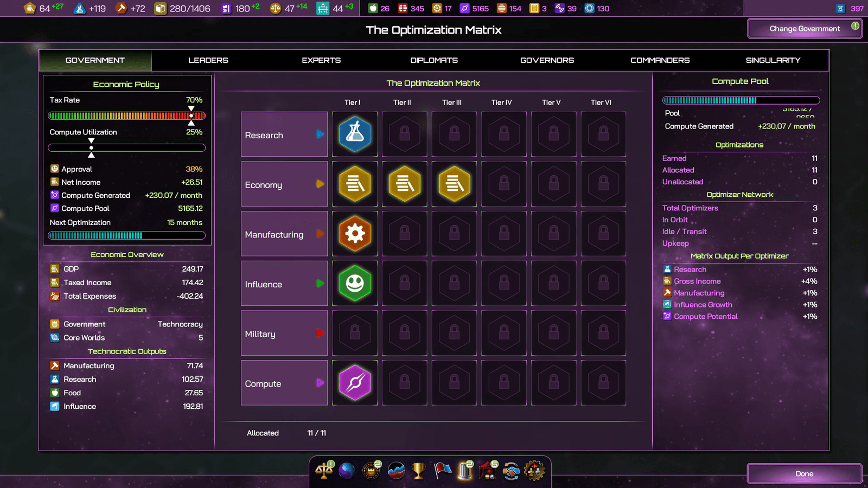Open the wavy graph statistics icon
Viewport: 868px width, 488px height.
397,471
